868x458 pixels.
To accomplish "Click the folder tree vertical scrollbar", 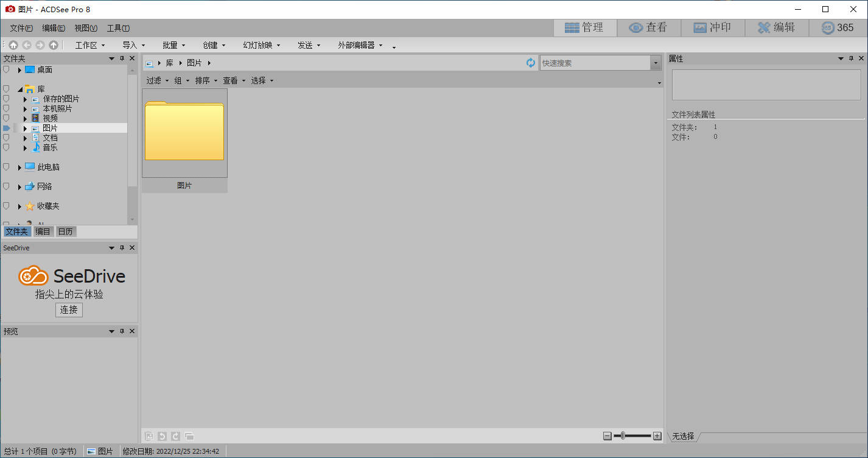I will click(x=132, y=144).
